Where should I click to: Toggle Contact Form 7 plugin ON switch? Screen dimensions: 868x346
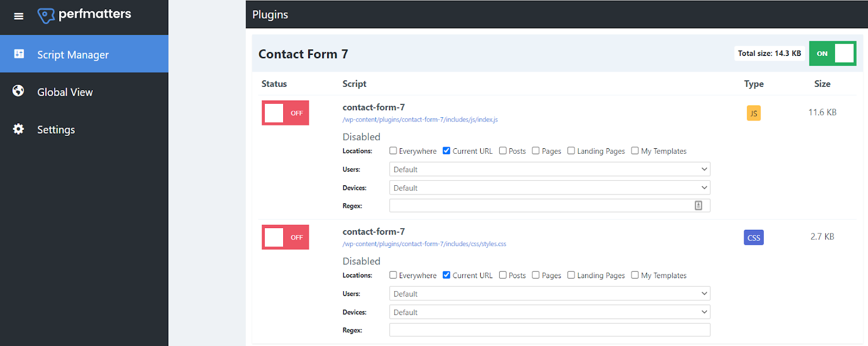[832, 53]
